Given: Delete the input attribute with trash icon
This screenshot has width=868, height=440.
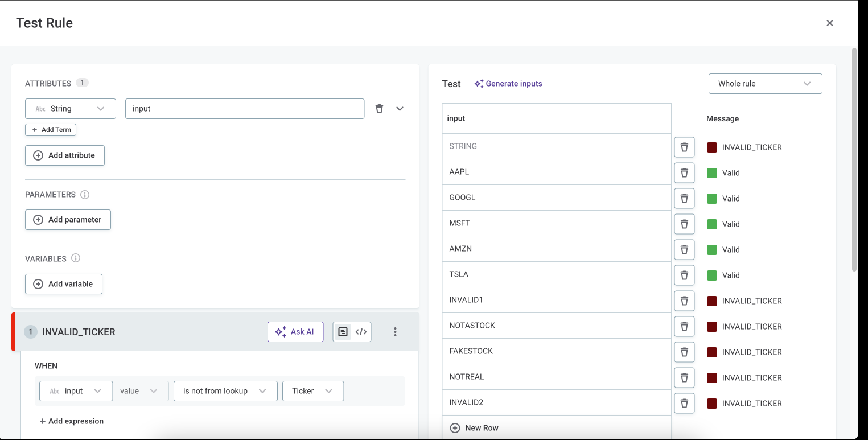Looking at the screenshot, I should tap(379, 109).
